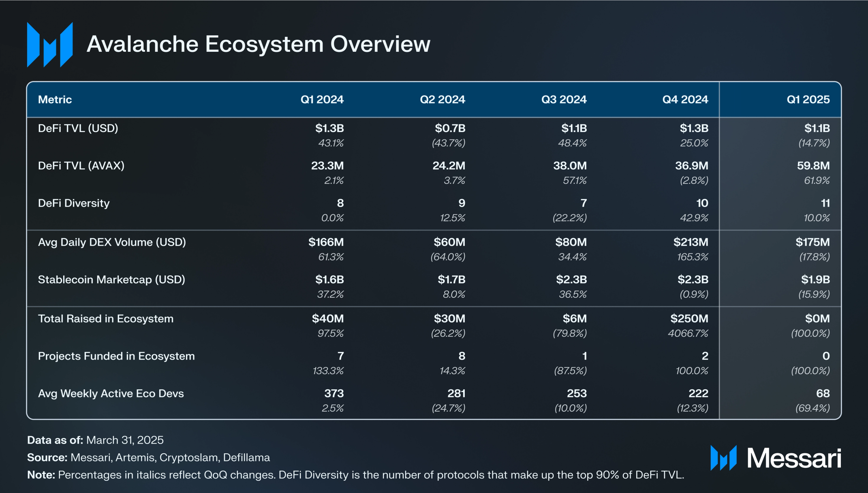868x493 pixels.
Task: Click the Projects Funded in Ecosystem label
Action: 116,356
